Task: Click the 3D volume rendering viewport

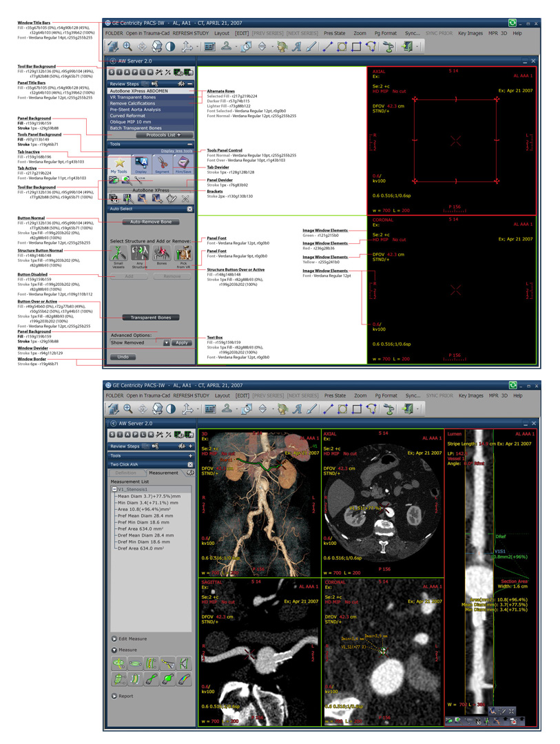Action: (x=260, y=503)
